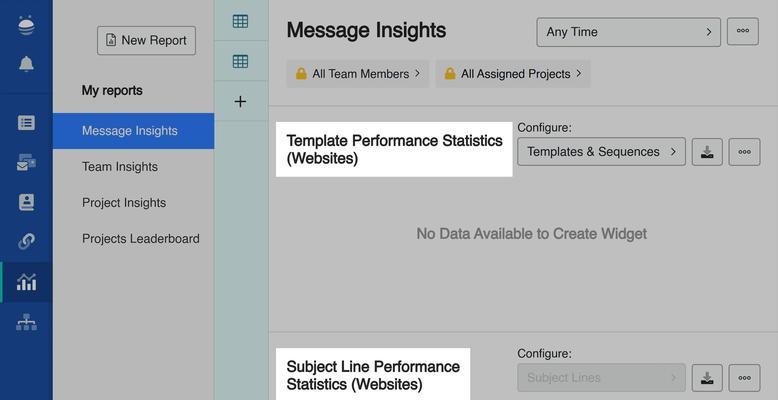The height and width of the screenshot is (400, 778).
Task: Open the reports chart sidebar icon
Action: click(26, 282)
